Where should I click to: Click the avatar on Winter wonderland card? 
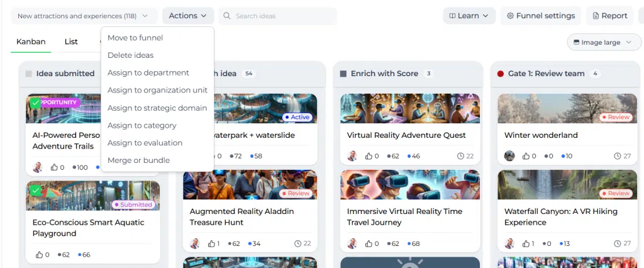pyautogui.click(x=509, y=156)
